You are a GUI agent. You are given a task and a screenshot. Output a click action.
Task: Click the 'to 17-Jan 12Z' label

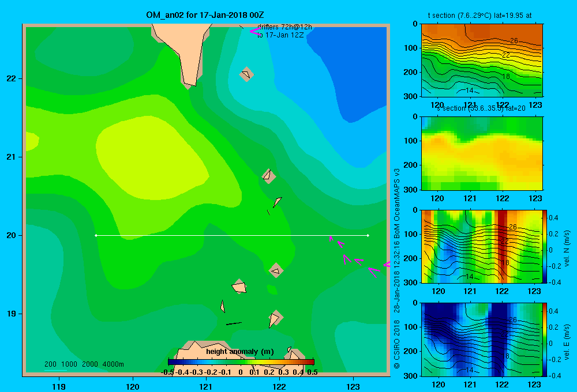280,35
